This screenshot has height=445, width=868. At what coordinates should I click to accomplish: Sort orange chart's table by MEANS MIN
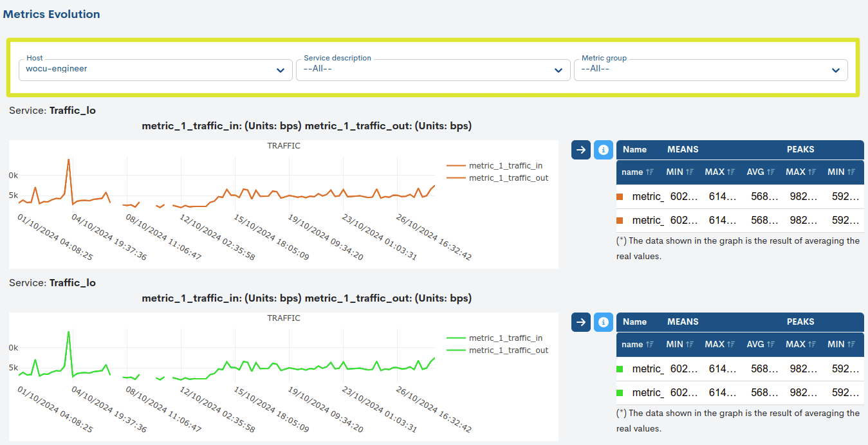click(680, 172)
